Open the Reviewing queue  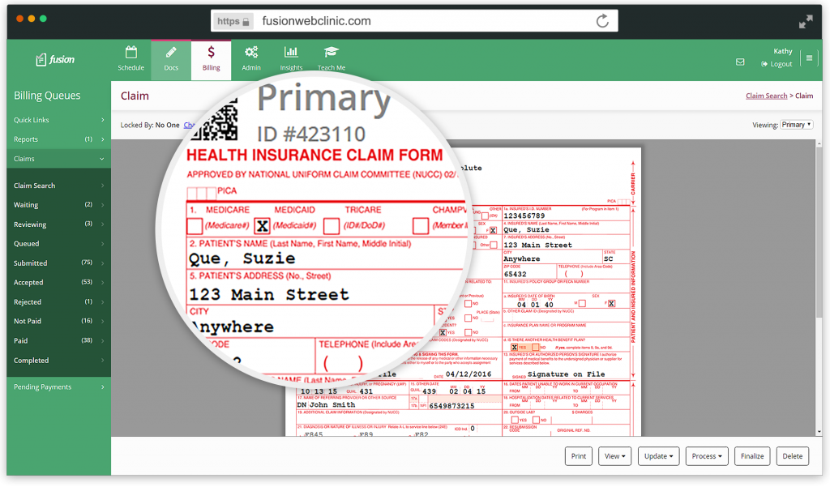[58, 224]
